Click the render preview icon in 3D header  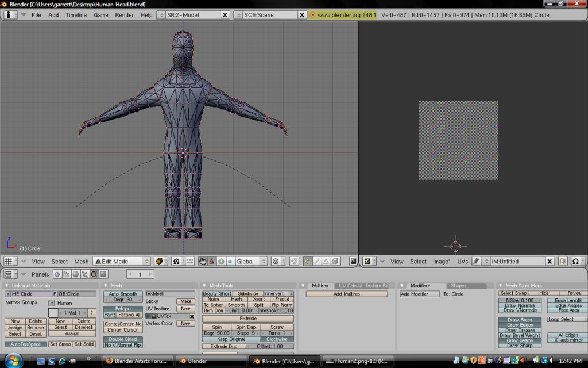(353, 262)
